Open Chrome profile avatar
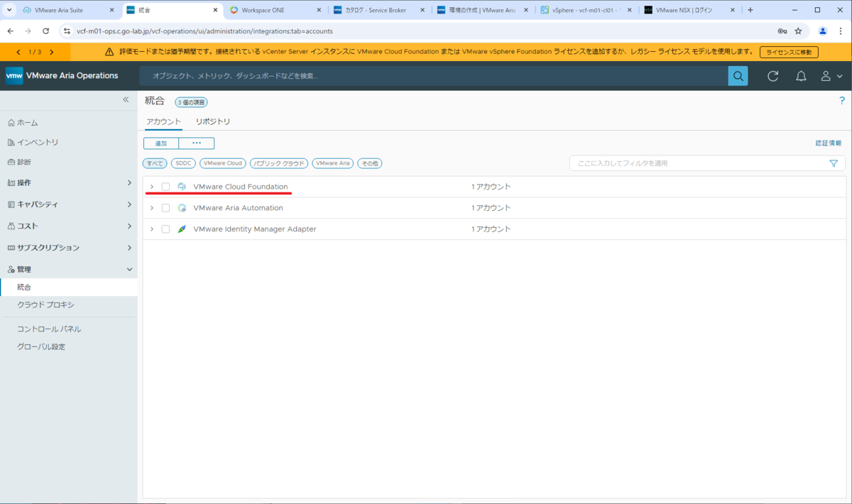852x504 pixels. click(823, 31)
